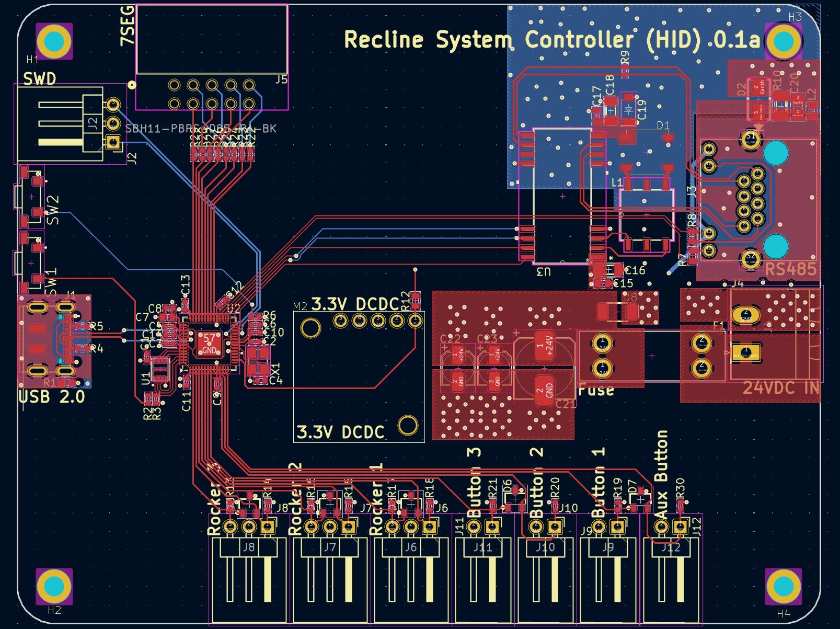
Task: Select the J2 SWD header footprint
Action: click(70, 124)
